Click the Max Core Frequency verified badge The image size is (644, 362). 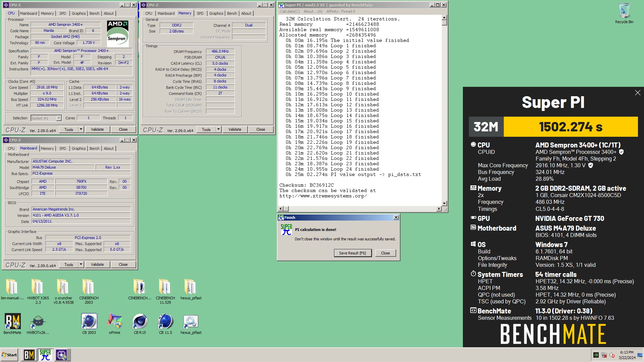click(x=591, y=165)
